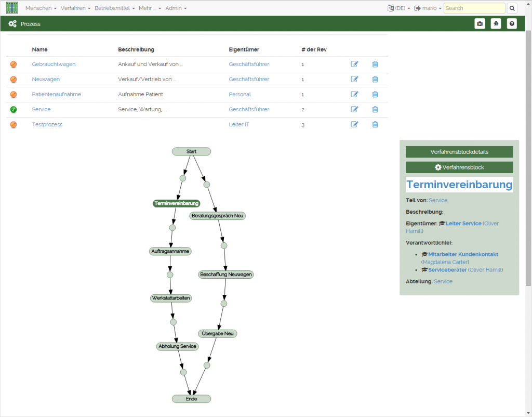
Task: Click the medkit icon in green header
Action: 480,24
